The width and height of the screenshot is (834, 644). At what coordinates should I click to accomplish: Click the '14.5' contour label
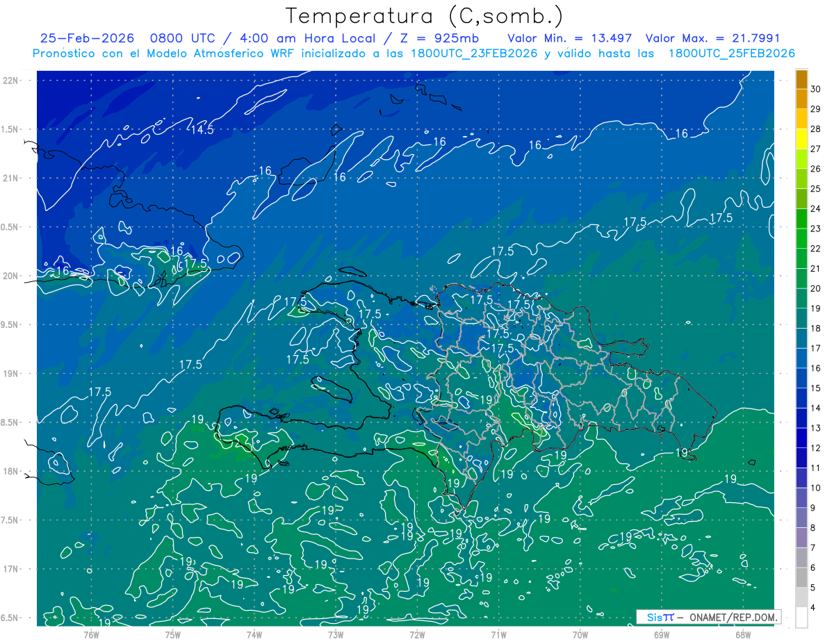(202, 129)
